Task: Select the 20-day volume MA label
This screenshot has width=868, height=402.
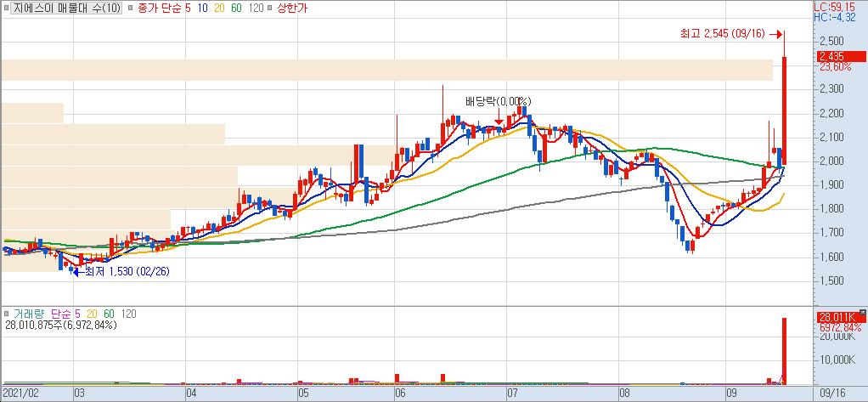Action: coord(92,314)
